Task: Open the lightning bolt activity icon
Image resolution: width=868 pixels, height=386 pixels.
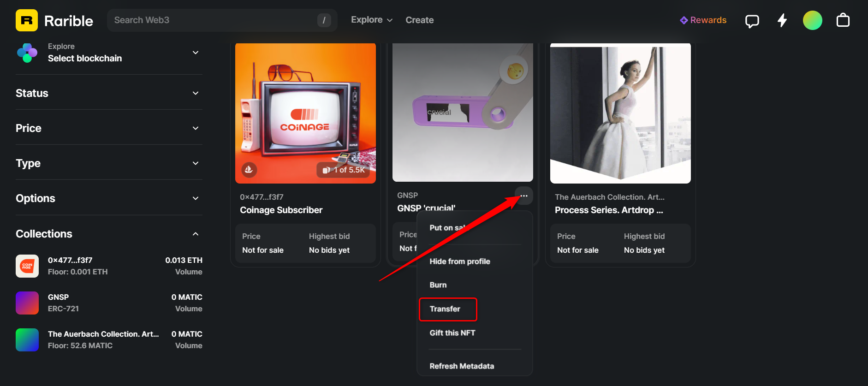Action: pyautogui.click(x=782, y=20)
